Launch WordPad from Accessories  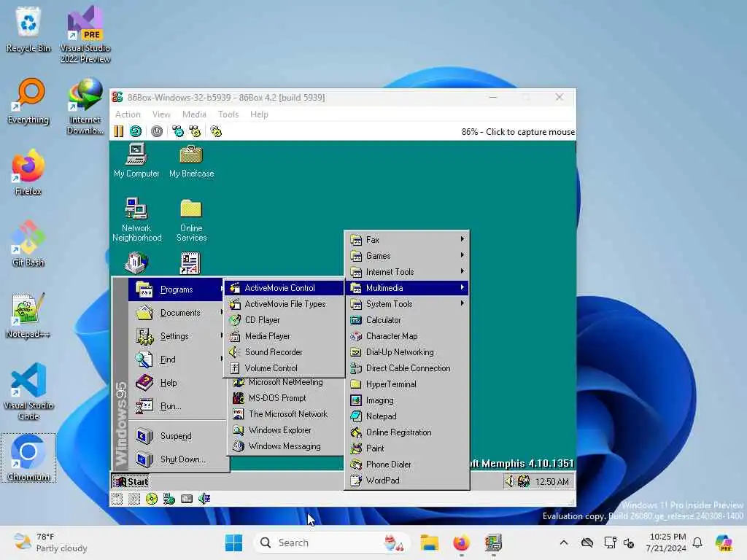407,480
